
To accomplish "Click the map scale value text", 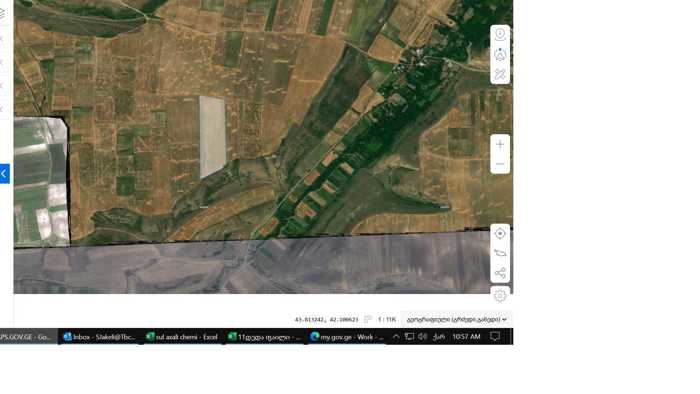I will [387, 319].
